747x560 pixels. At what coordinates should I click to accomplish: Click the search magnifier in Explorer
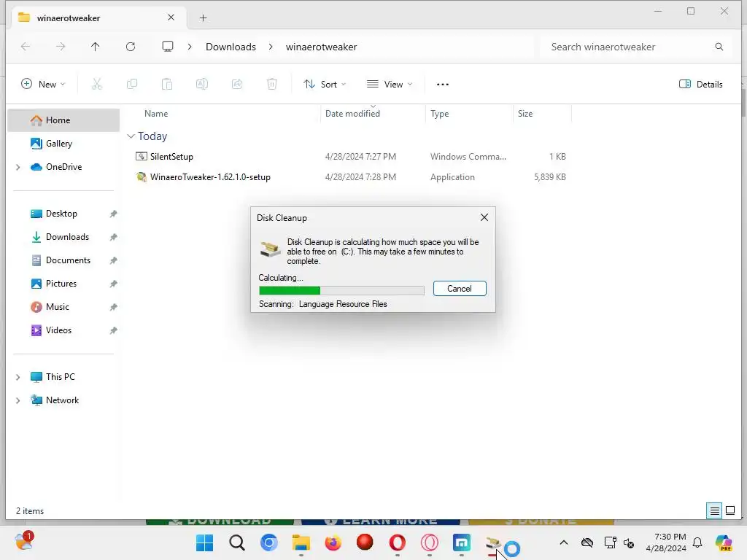719,47
